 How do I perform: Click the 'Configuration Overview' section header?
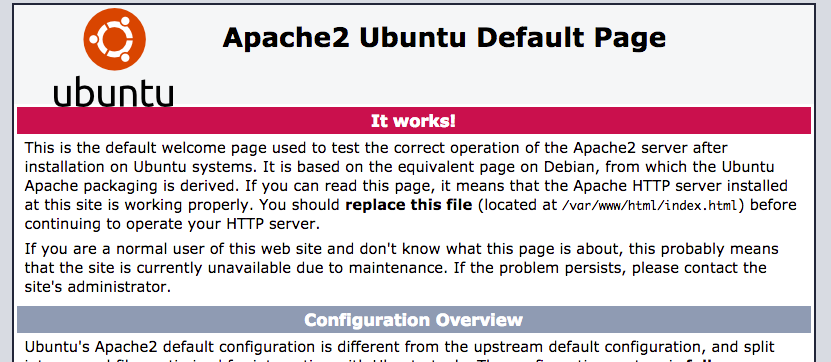(414, 320)
